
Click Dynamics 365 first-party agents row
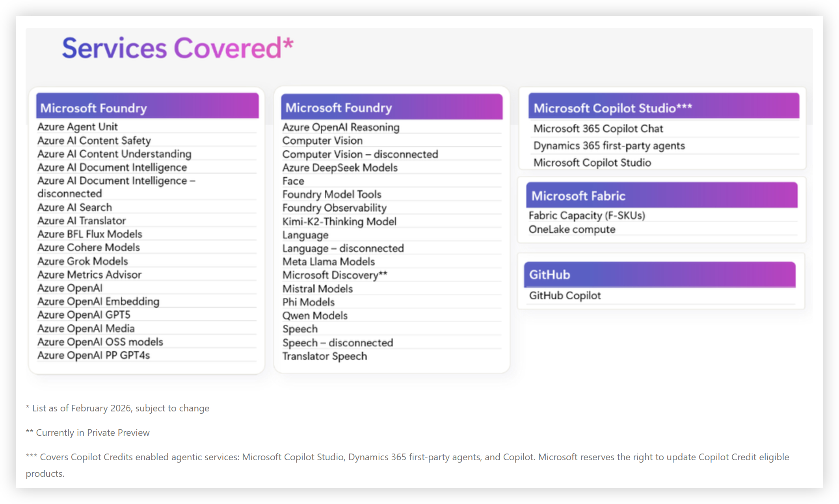609,145
